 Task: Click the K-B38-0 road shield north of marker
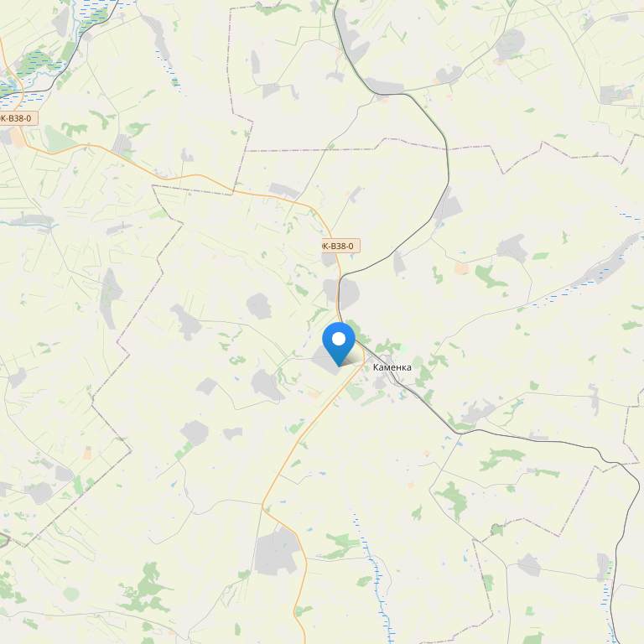pyautogui.click(x=339, y=246)
